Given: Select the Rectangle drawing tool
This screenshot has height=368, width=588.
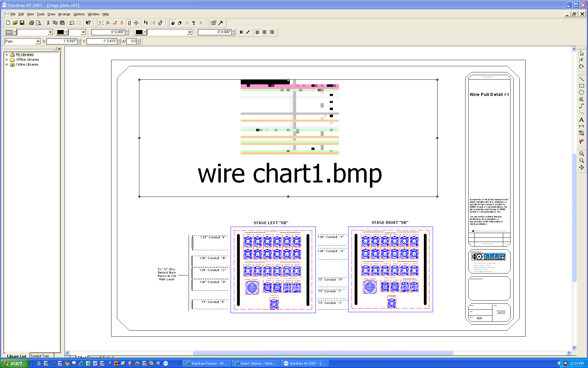Looking at the screenshot, I should tap(581, 86).
